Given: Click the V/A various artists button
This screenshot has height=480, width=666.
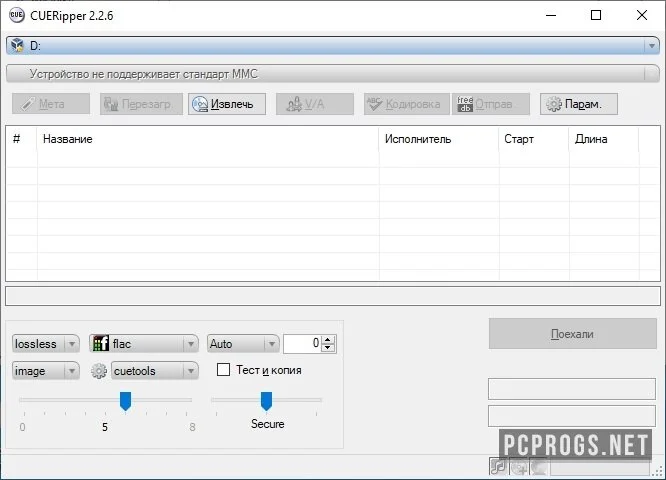Looking at the screenshot, I should (x=315, y=104).
